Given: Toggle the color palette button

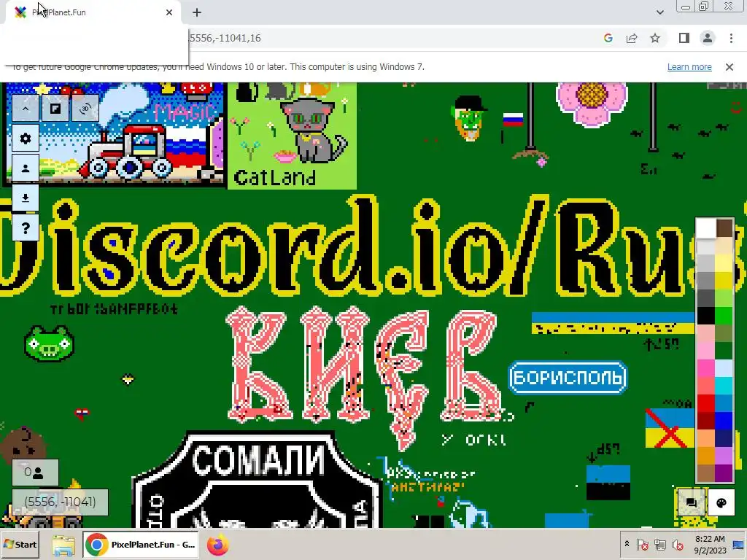Looking at the screenshot, I should pos(721,502).
